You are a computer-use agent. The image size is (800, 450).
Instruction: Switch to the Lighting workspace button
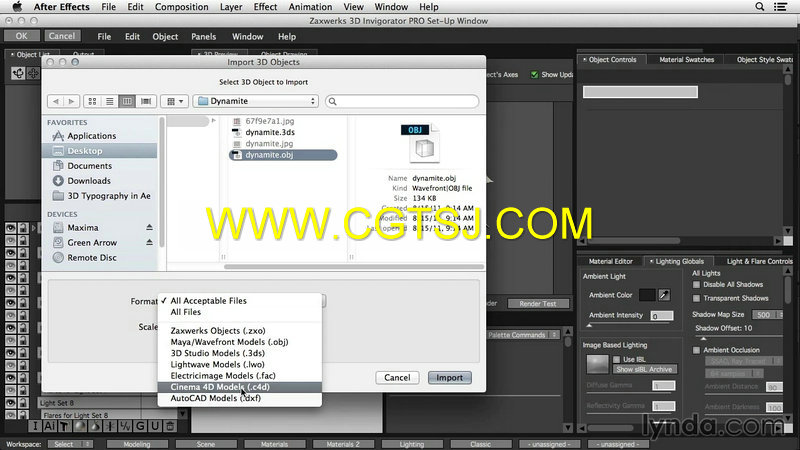tap(412, 444)
